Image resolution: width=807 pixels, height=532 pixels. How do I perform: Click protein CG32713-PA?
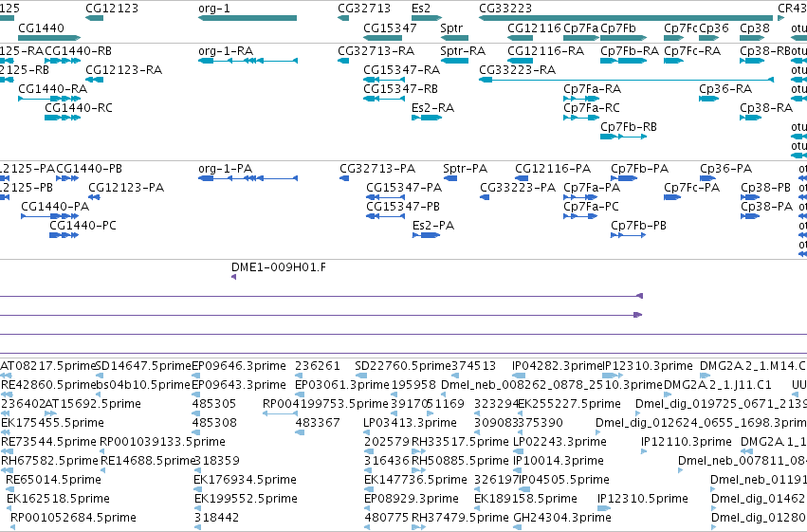click(x=344, y=178)
